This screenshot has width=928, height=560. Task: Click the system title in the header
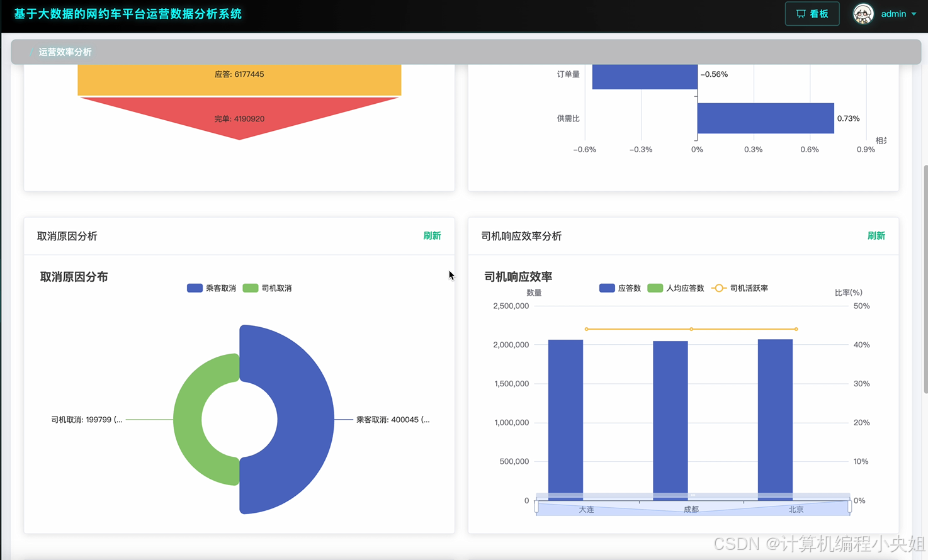(128, 14)
